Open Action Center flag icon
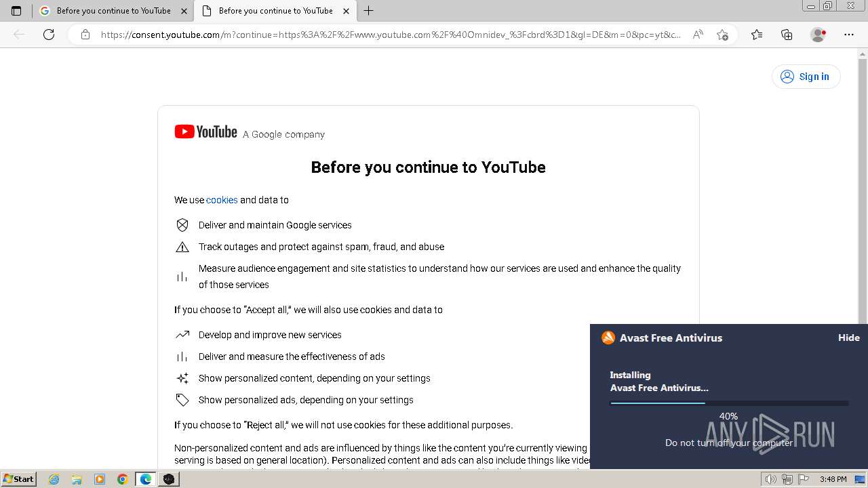Viewport: 868px width, 488px height. (x=802, y=479)
